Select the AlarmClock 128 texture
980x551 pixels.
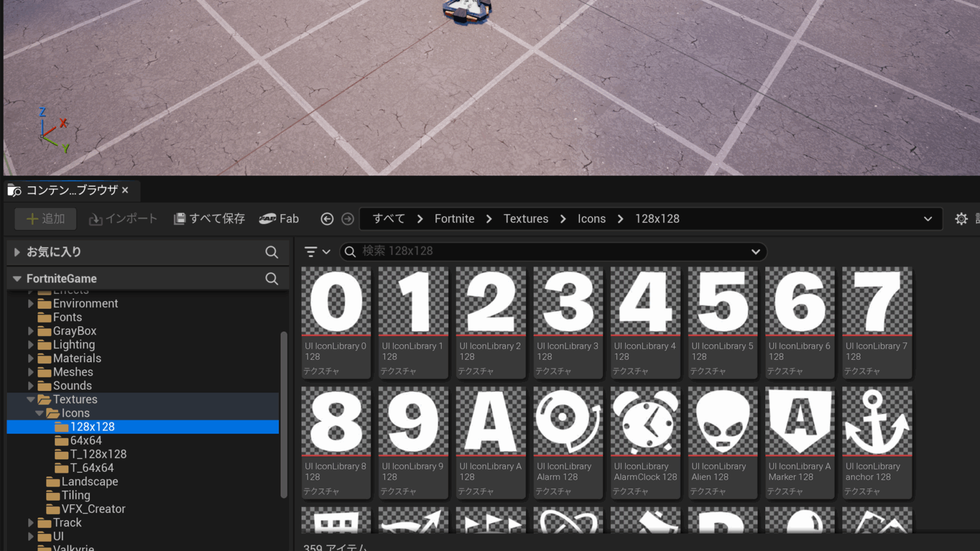(645, 441)
